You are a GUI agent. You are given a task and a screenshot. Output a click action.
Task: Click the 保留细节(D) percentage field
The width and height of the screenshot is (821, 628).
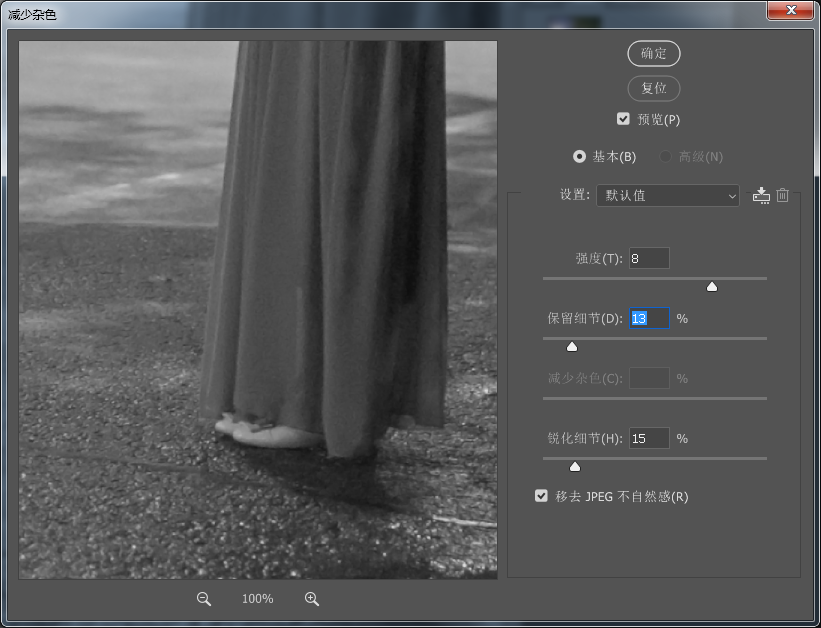pyautogui.click(x=649, y=318)
